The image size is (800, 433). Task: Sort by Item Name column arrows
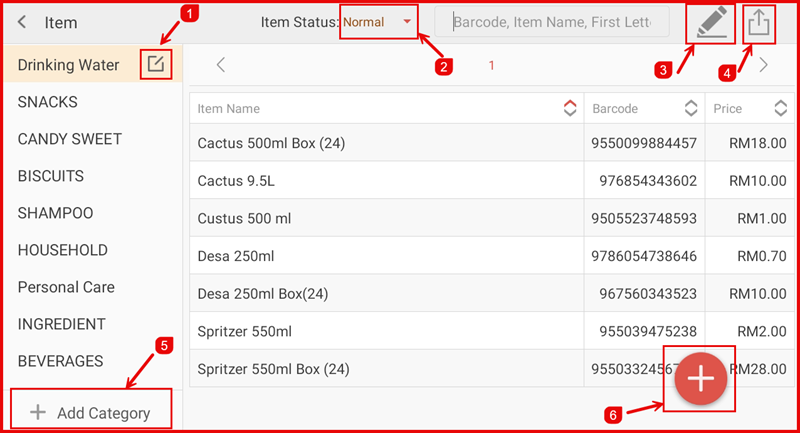570,108
